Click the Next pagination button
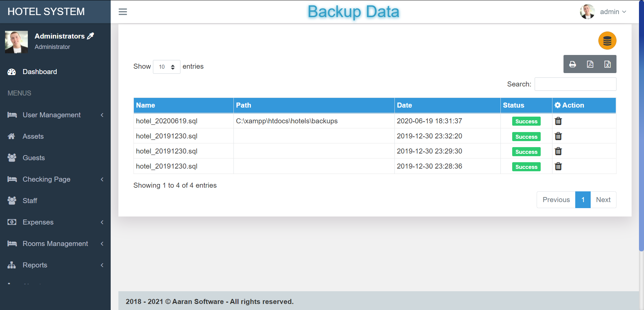The image size is (644, 310). click(x=603, y=200)
